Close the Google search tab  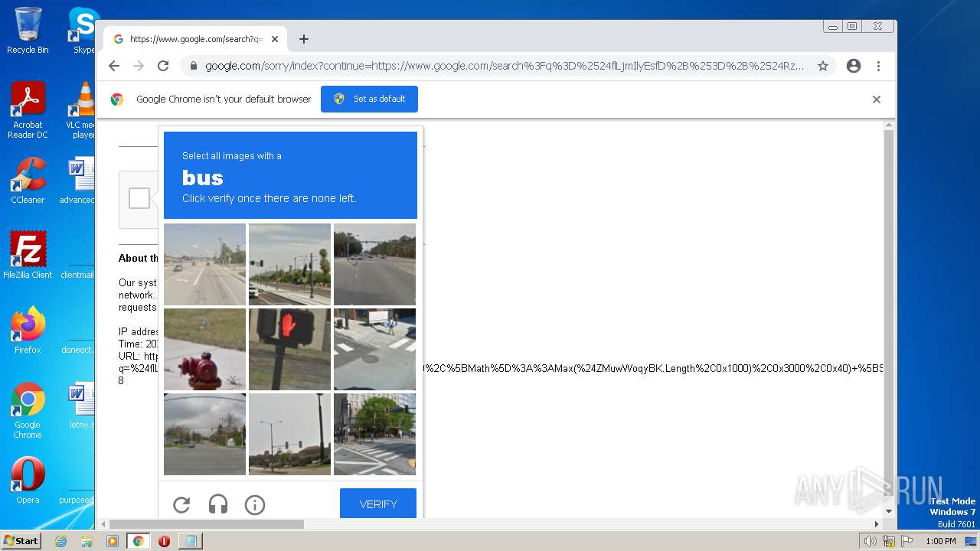[275, 39]
